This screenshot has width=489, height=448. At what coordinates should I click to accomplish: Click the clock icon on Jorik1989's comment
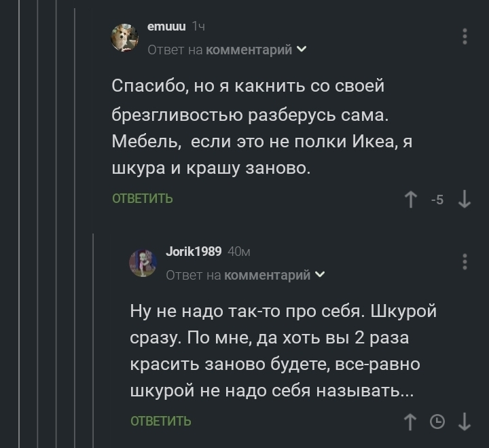tap(437, 422)
